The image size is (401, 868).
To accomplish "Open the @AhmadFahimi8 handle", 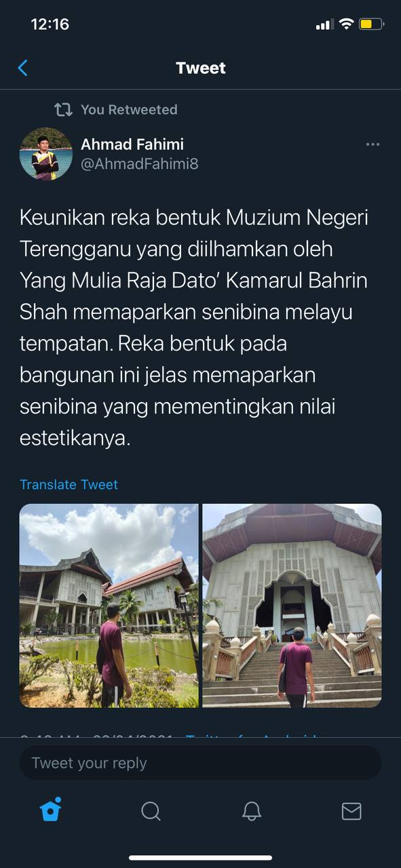I will [x=140, y=164].
